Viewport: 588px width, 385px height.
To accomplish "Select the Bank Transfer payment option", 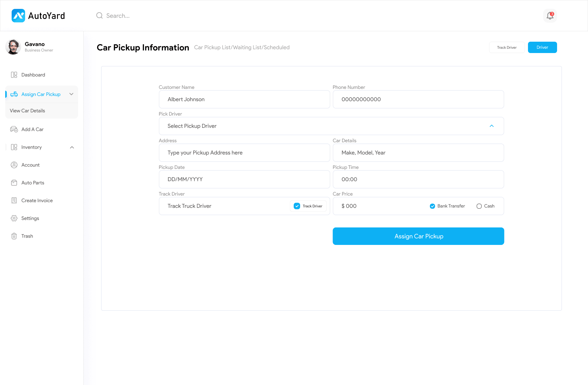I will [x=432, y=206].
